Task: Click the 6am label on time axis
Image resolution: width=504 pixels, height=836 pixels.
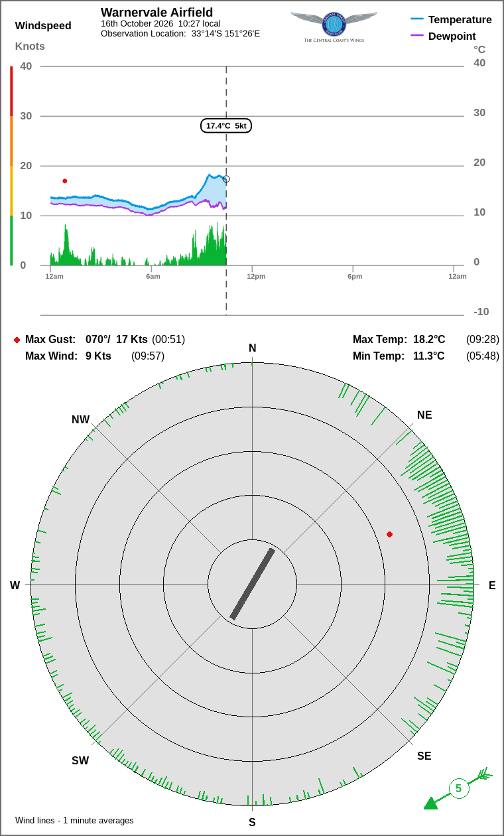Action: click(x=153, y=276)
